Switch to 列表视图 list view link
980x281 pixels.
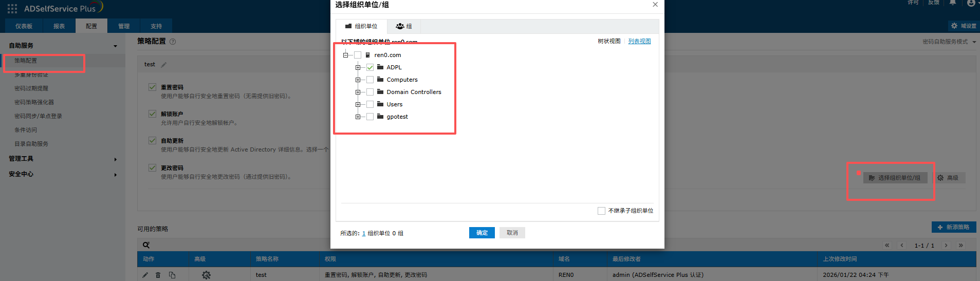(639, 41)
